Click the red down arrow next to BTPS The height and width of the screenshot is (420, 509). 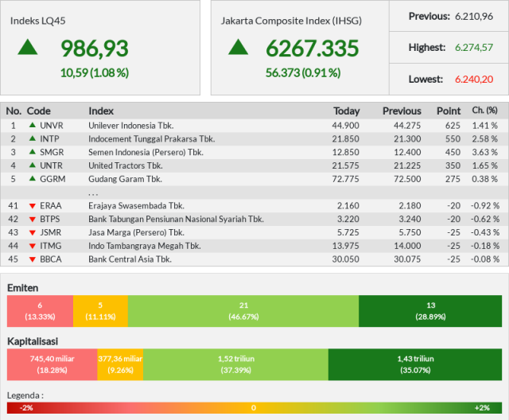[x=33, y=220]
